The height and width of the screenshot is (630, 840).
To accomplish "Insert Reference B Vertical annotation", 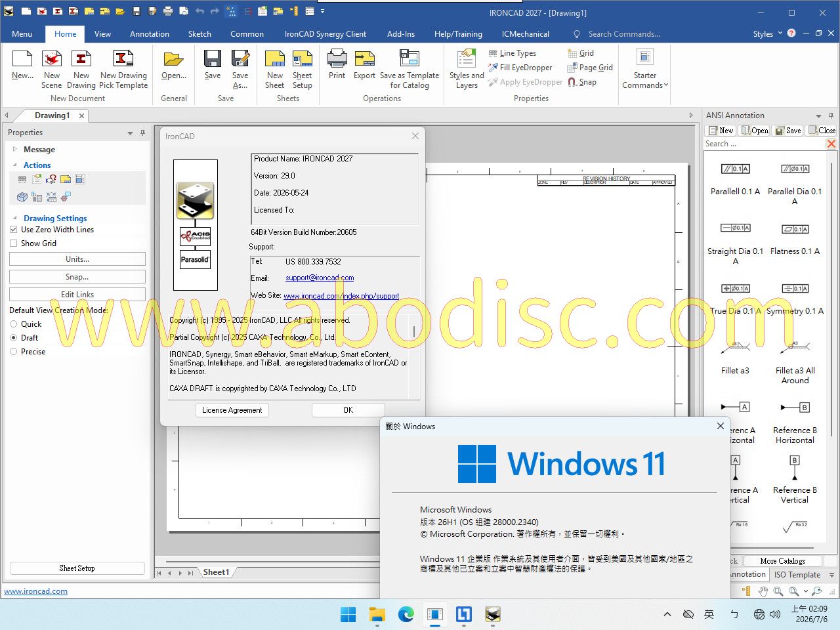I will pyautogui.click(x=795, y=480).
